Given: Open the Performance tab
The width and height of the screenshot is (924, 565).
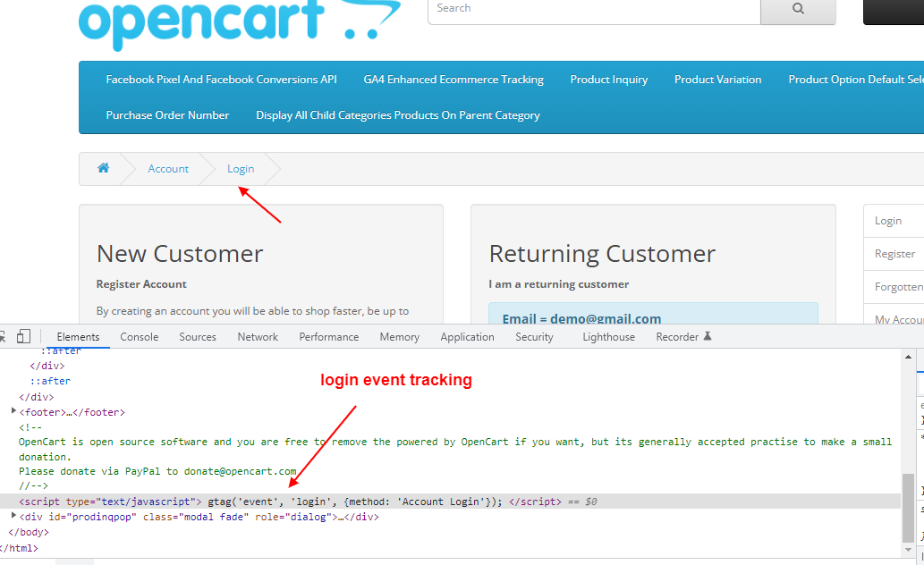Looking at the screenshot, I should (329, 336).
